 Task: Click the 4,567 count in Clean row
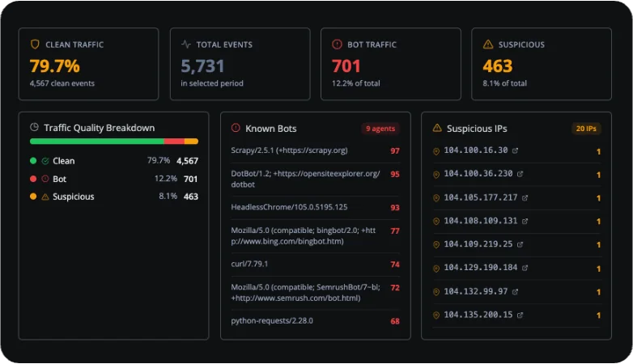pyautogui.click(x=187, y=161)
